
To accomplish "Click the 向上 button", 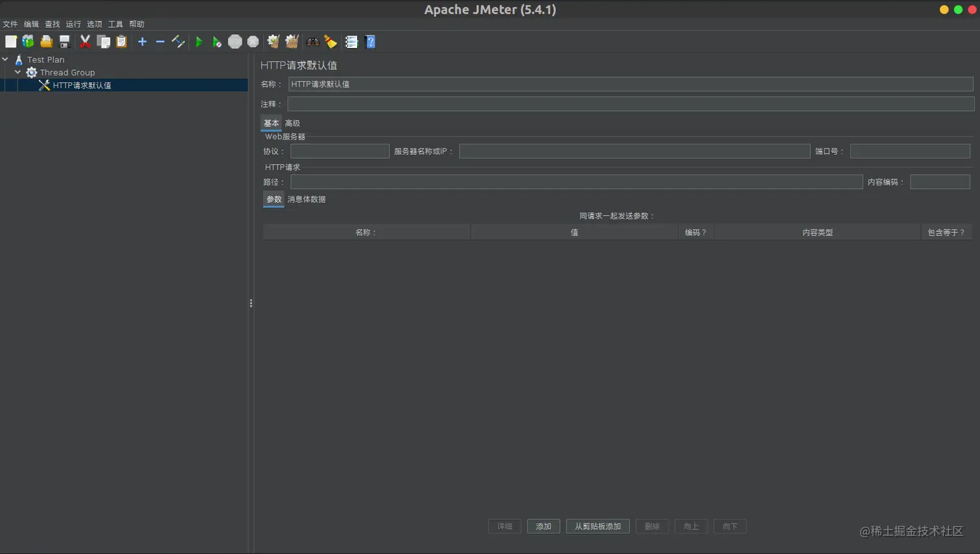I will point(691,526).
